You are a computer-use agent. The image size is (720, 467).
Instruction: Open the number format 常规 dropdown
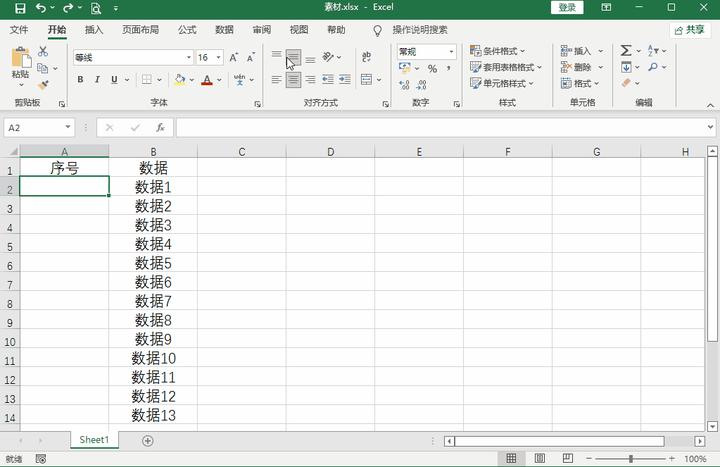click(x=451, y=52)
